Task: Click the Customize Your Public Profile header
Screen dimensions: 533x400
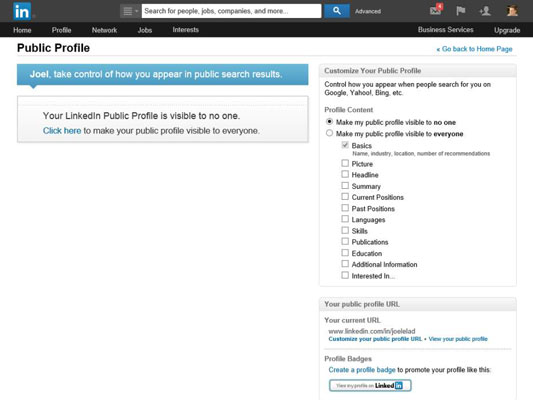Action: [x=373, y=71]
